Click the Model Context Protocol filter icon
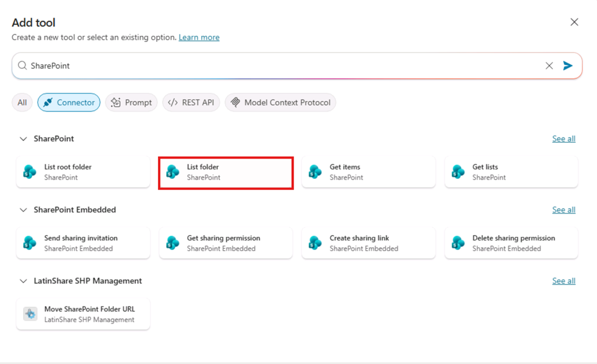Screen dimensions: 597x364 [235, 102]
